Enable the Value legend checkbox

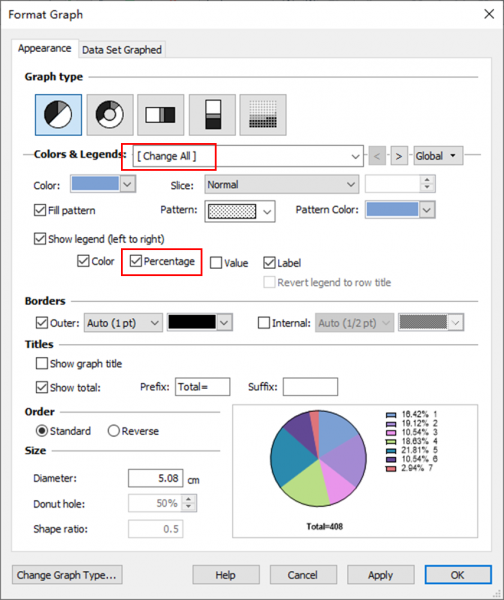click(x=216, y=263)
